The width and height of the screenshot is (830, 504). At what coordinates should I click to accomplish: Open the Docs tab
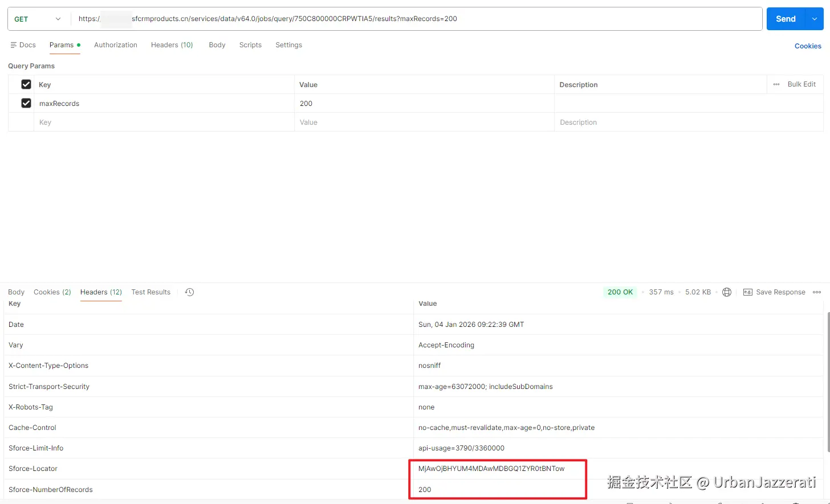coord(23,45)
